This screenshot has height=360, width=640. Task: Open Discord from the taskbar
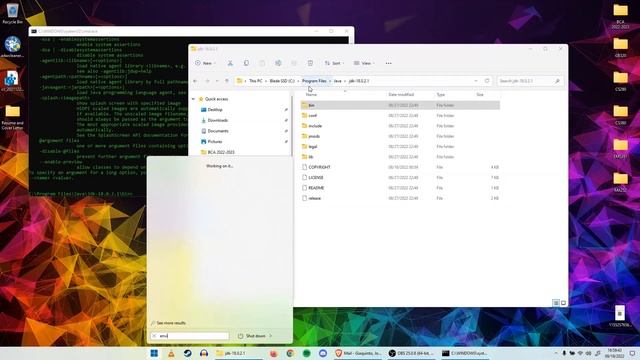323,353
